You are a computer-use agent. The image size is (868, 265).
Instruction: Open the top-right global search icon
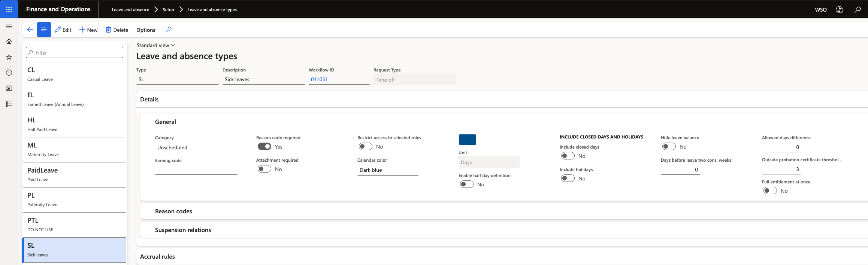[x=858, y=9]
